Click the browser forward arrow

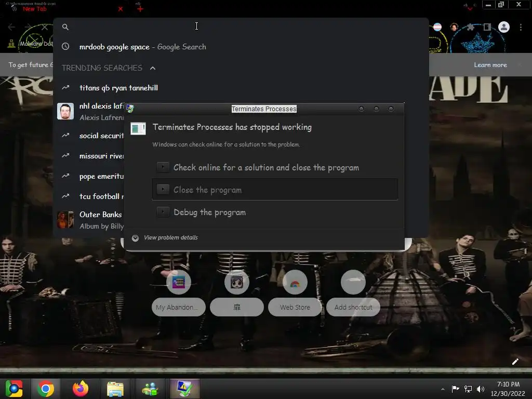pos(28,27)
